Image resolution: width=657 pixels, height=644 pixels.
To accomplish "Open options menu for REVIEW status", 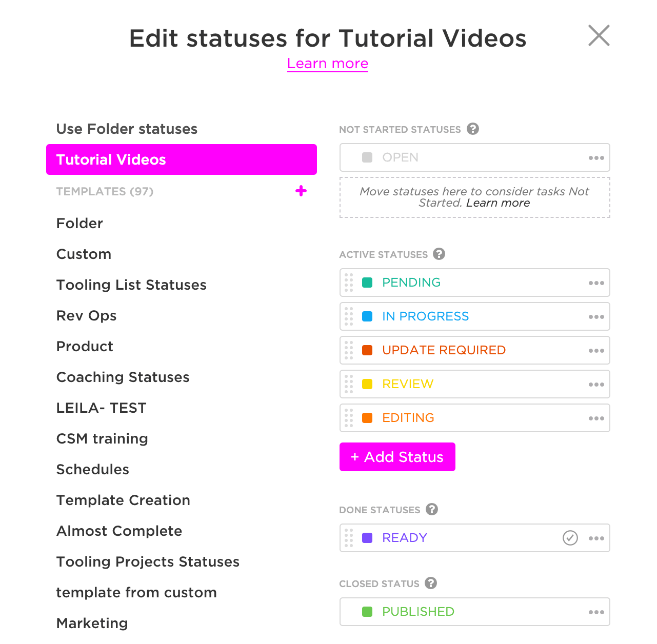I will coord(596,385).
